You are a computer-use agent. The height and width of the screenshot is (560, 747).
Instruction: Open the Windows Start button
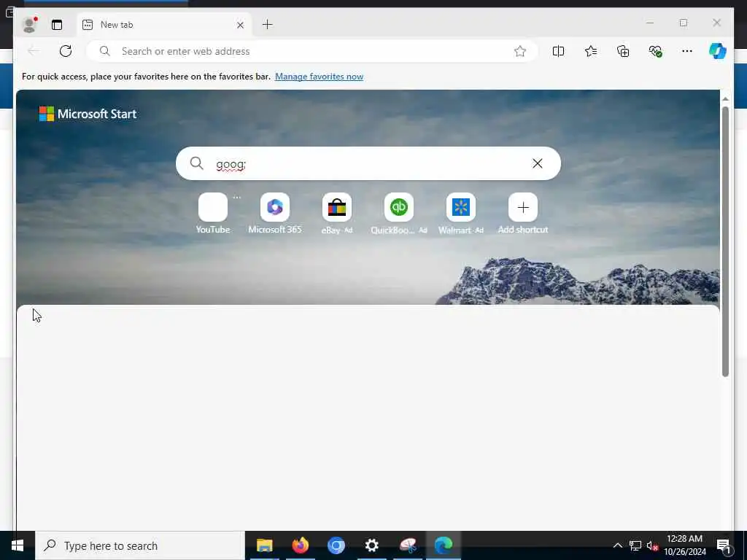click(18, 545)
